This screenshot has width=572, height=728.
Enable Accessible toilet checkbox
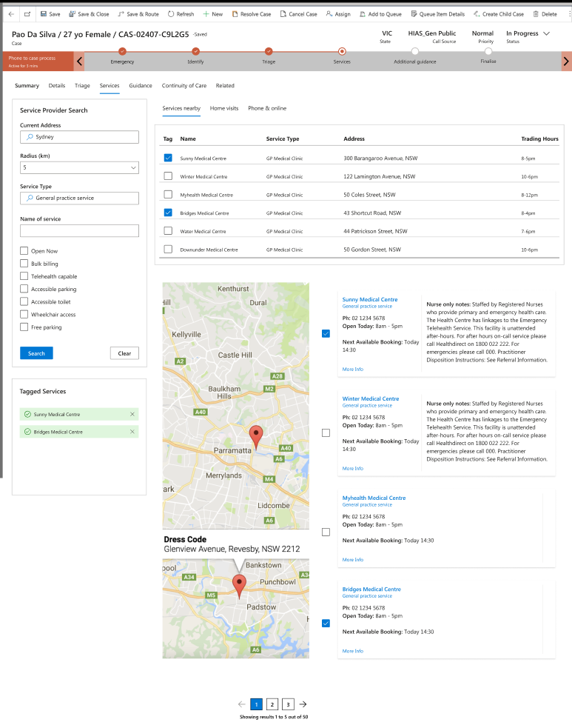click(x=24, y=301)
